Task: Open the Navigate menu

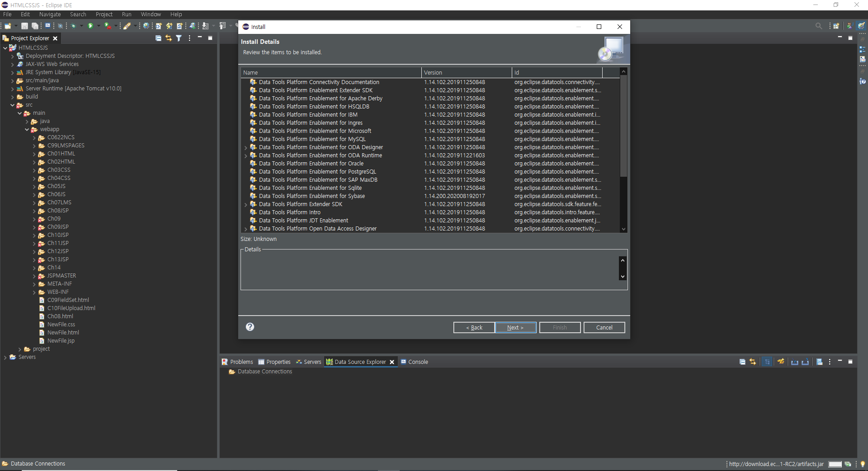Action: click(50, 14)
